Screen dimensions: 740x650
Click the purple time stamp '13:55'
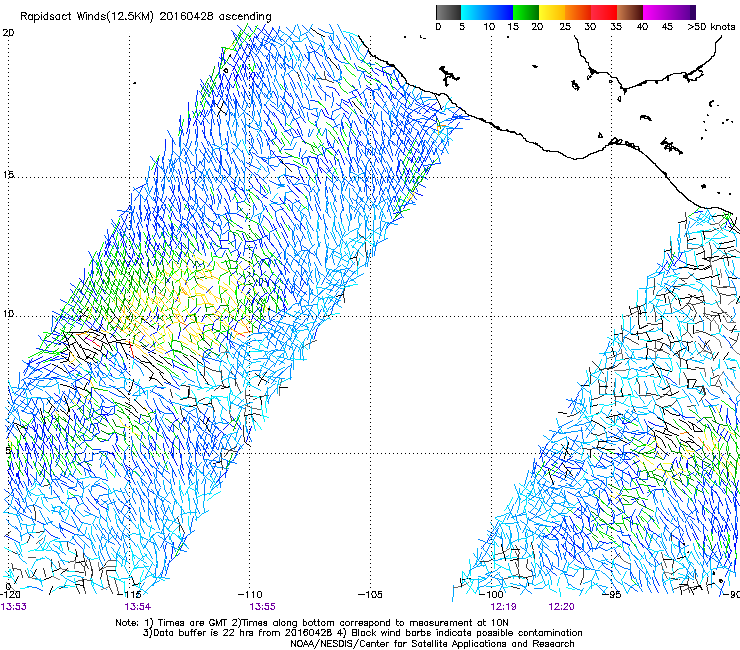[x=262, y=607]
